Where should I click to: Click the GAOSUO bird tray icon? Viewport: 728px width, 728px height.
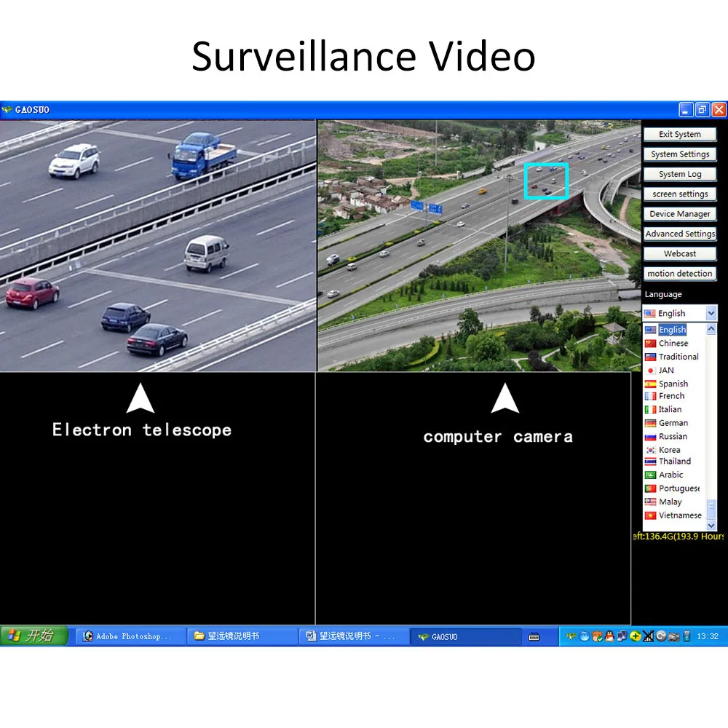(x=571, y=636)
